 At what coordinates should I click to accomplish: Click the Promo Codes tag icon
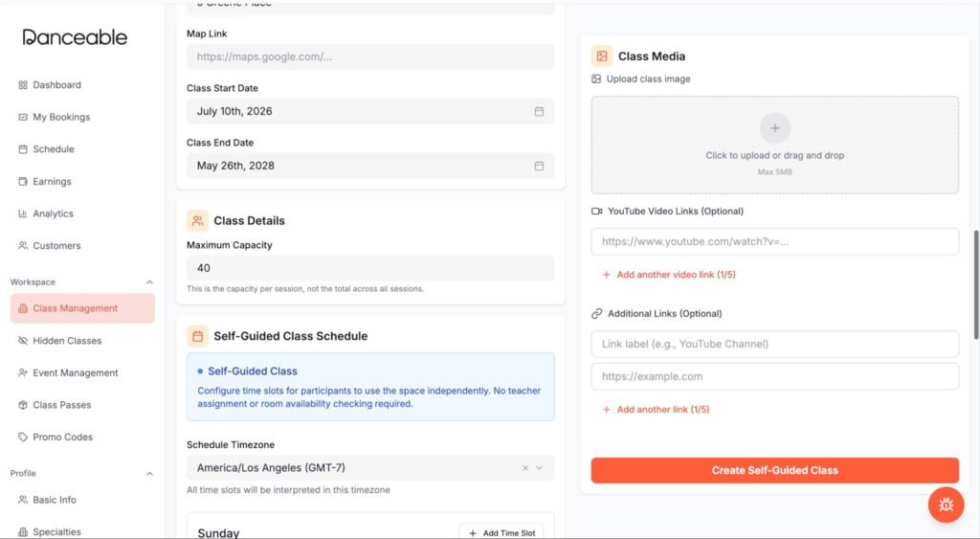click(23, 438)
